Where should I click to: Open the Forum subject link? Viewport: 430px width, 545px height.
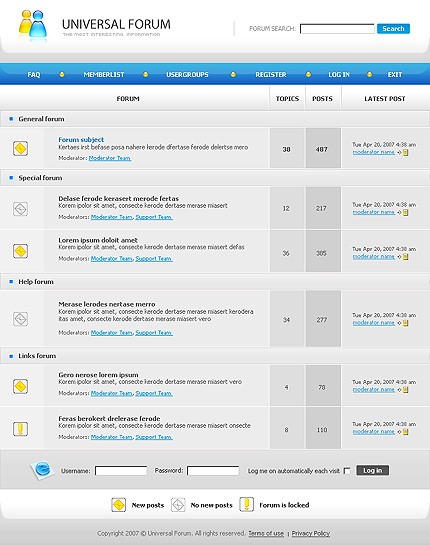point(81,139)
